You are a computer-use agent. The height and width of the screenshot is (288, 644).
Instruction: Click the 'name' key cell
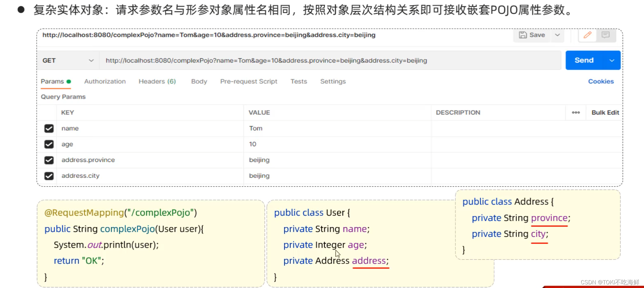[x=150, y=128]
